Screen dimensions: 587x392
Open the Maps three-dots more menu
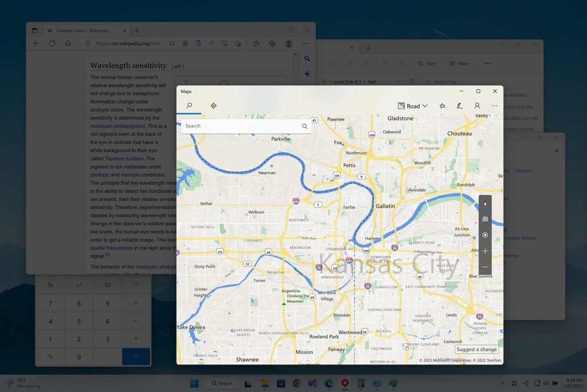pyautogui.click(x=495, y=106)
